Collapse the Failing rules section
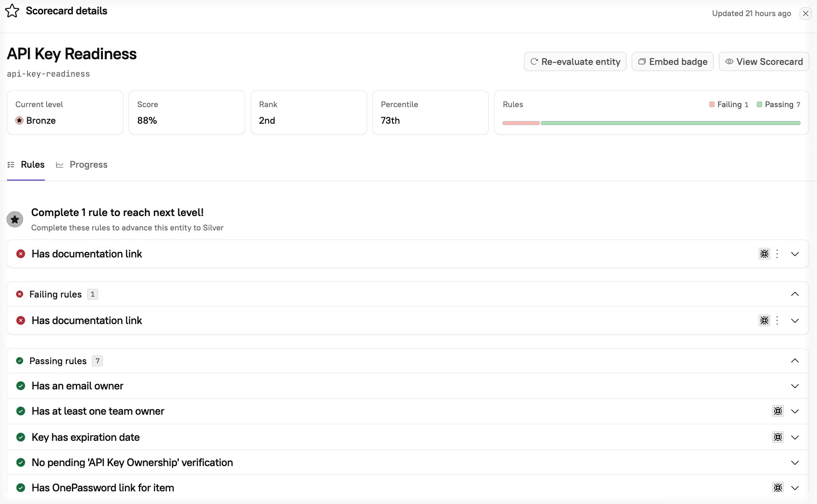This screenshot has height=504, width=817. [795, 294]
